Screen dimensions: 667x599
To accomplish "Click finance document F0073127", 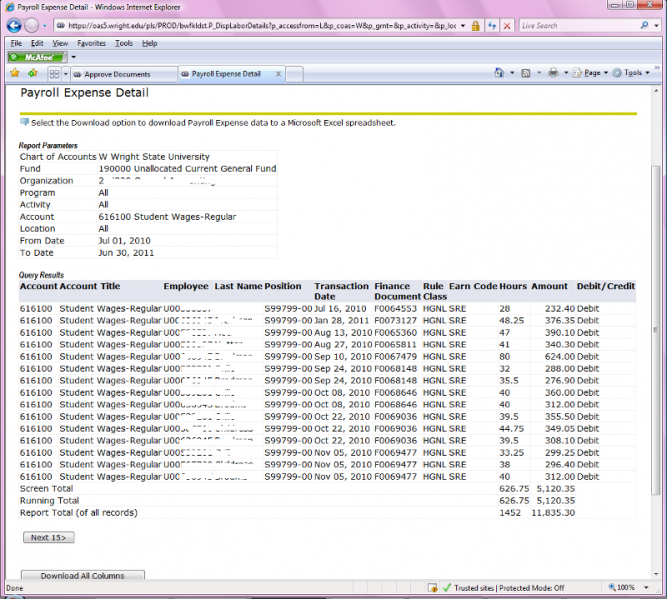I will tap(395, 320).
